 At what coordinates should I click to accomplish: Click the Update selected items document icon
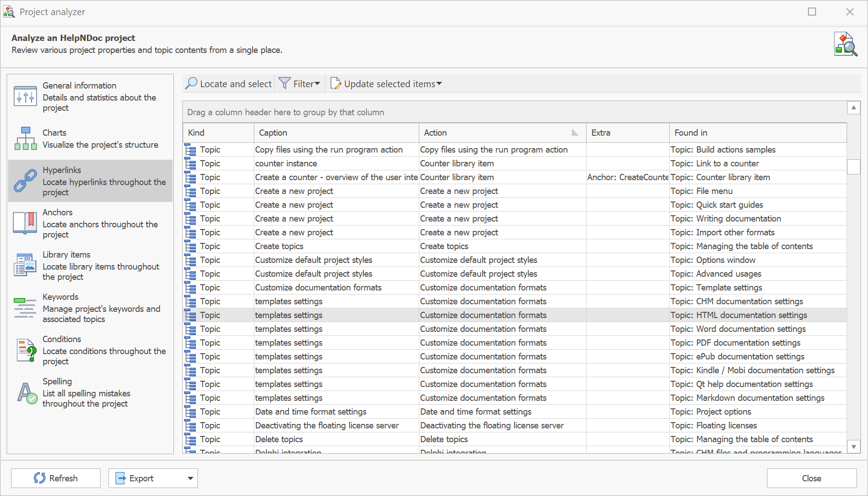336,83
